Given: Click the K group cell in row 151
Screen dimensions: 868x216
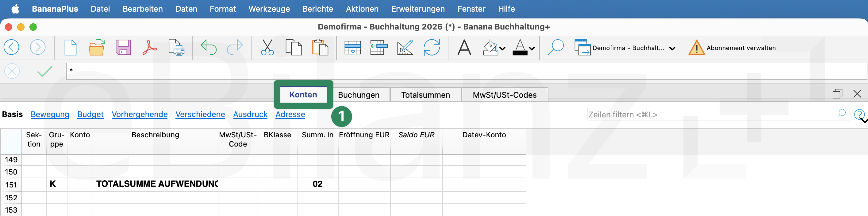Looking at the screenshot, I should coord(57,184).
